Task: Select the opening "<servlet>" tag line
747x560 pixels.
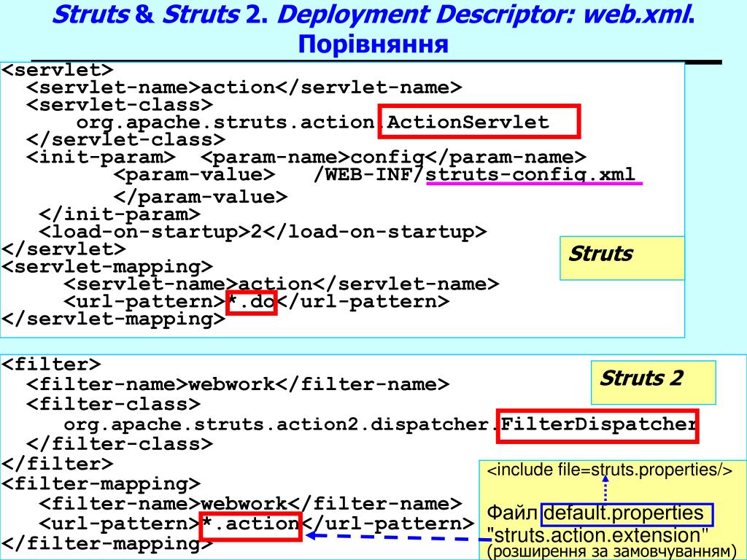Action: click(57, 71)
